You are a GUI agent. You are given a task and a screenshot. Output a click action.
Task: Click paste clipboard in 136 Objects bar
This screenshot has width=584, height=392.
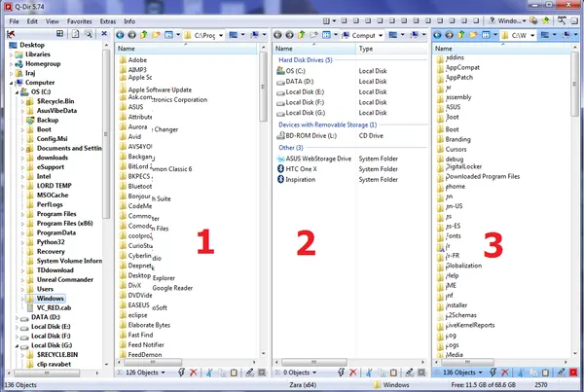point(545,373)
